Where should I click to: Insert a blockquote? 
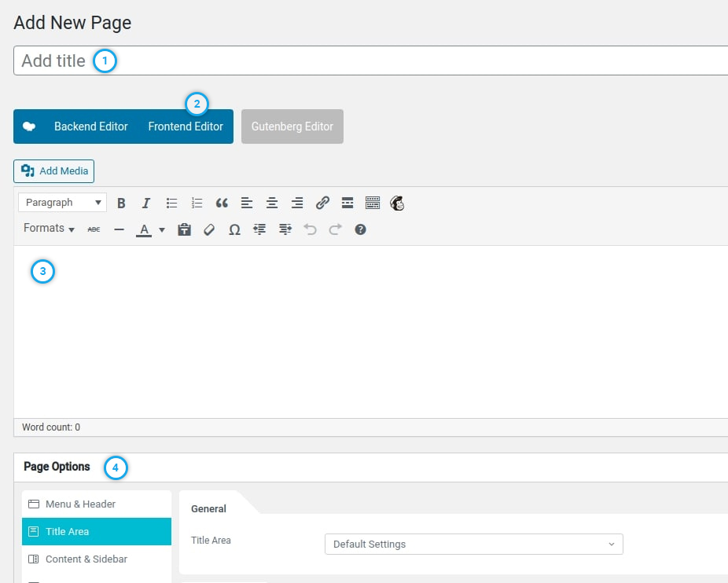click(222, 203)
